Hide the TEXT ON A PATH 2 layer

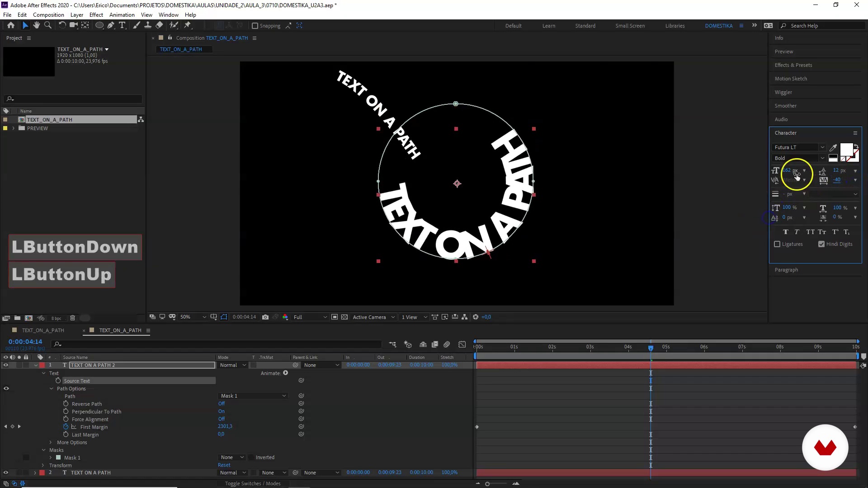6,365
